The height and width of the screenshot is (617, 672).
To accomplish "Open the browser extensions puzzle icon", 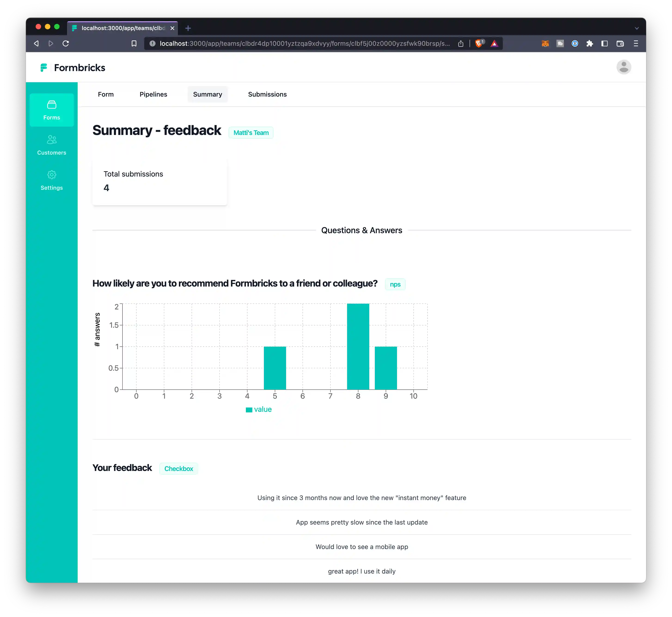I will click(x=590, y=43).
